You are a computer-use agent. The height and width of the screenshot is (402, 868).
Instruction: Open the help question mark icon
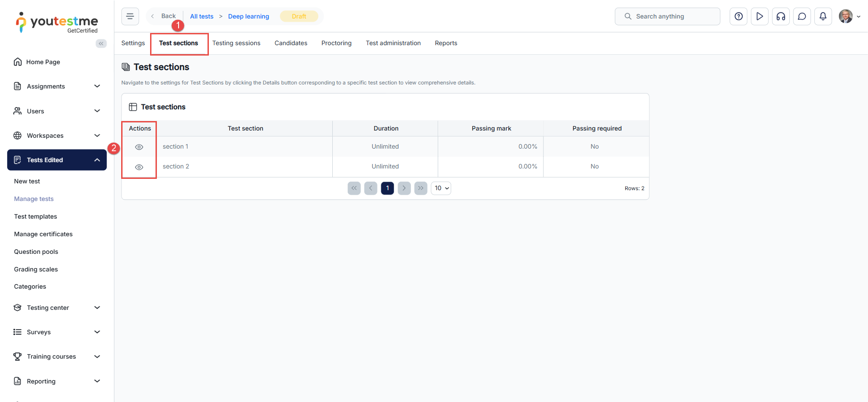[738, 16]
